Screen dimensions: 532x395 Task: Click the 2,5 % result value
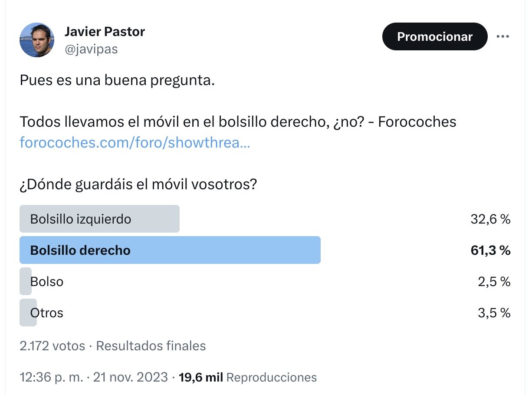(494, 282)
